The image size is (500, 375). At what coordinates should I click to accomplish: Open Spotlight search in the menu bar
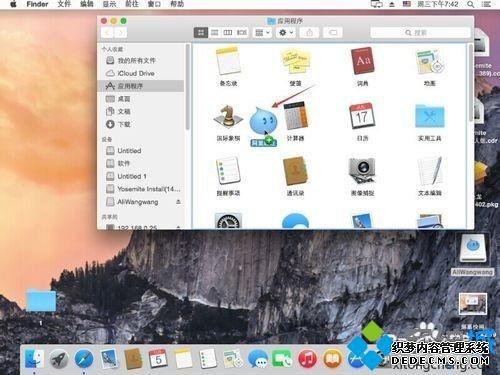click(x=470, y=4)
